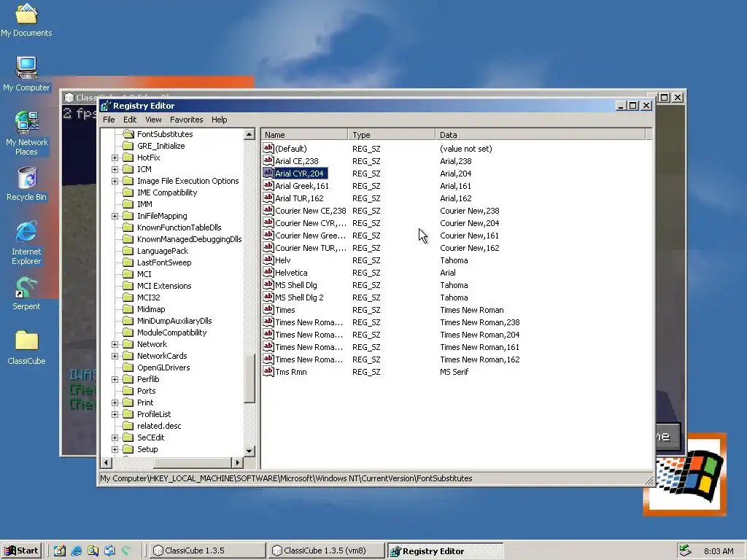Select the Courier New CE,238 value

click(x=310, y=211)
